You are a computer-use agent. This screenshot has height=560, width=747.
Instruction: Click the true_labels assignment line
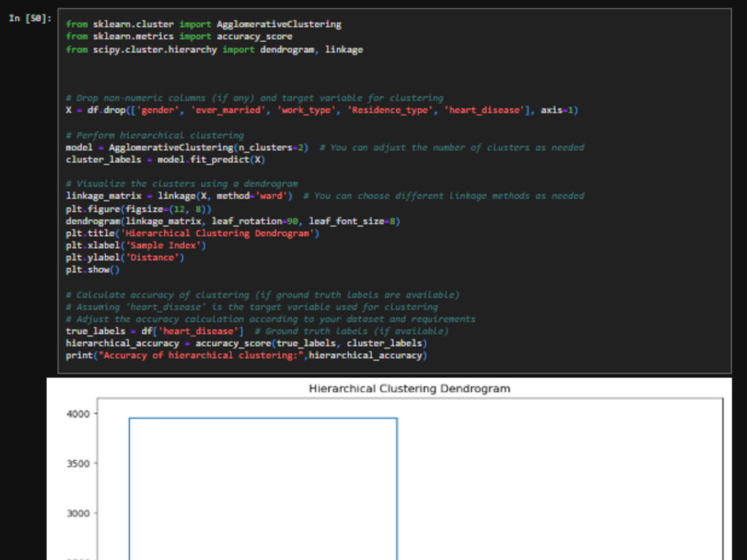coord(257,331)
